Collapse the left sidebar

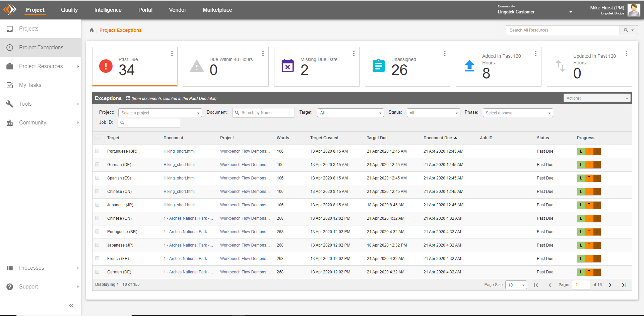tap(71, 306)
